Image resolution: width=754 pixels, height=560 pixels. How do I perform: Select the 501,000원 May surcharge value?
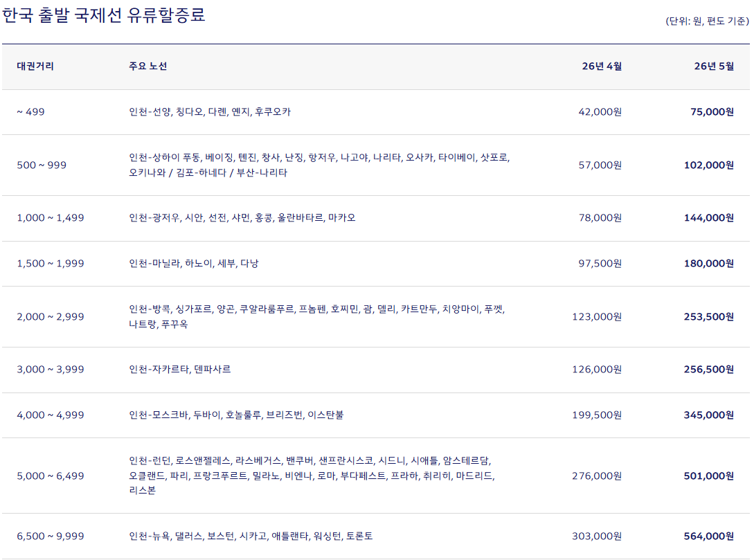(x=709, y=476)
